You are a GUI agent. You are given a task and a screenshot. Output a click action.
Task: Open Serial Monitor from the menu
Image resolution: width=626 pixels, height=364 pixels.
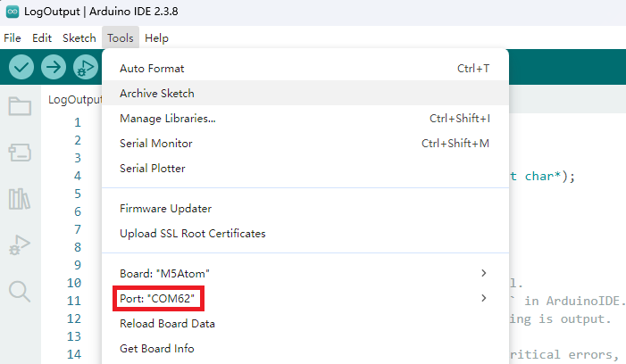coord(155,143)
